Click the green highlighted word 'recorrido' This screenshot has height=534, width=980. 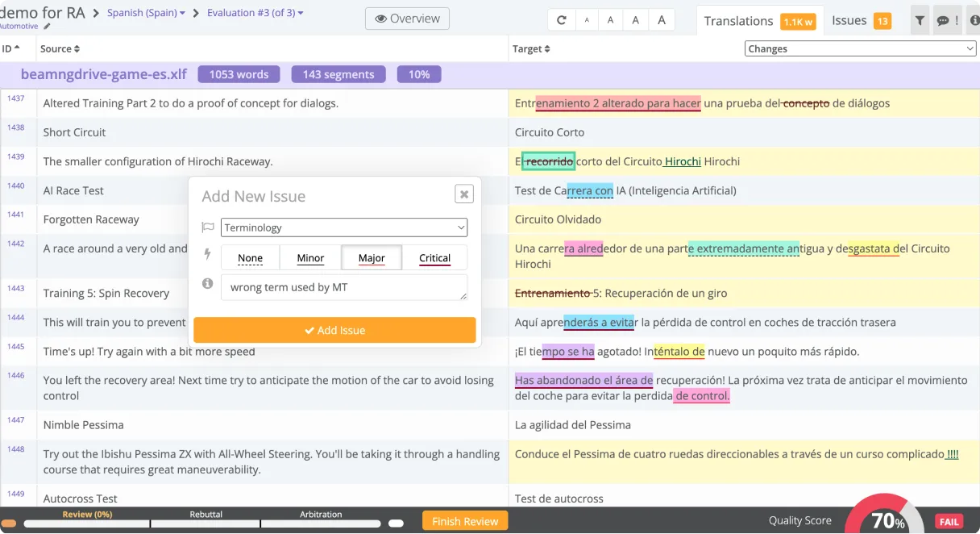(x=548, y=161)
